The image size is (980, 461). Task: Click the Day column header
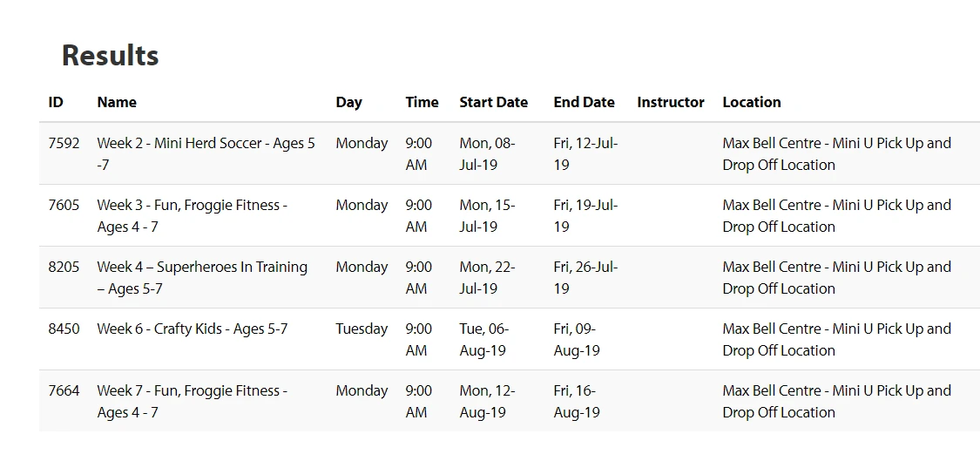click(x=348, y=102)
